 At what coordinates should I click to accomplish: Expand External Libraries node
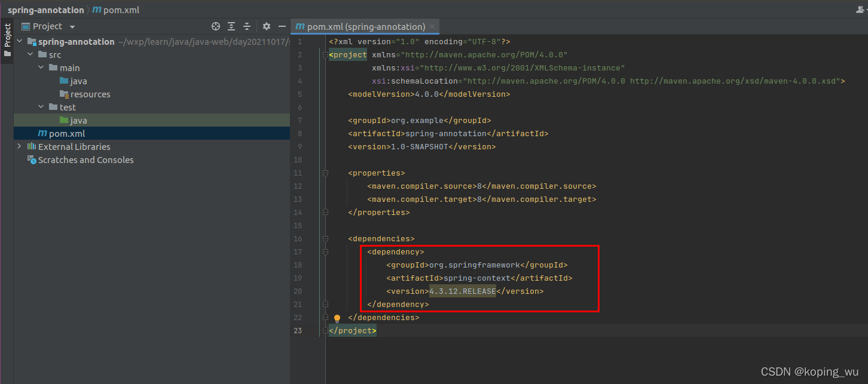point(19,146)
